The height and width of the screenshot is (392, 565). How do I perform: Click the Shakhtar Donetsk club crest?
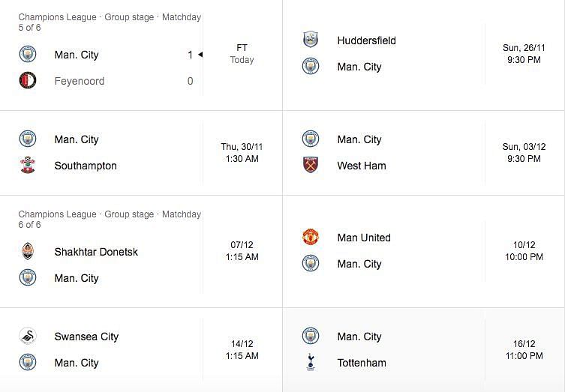tap(28, 251)
